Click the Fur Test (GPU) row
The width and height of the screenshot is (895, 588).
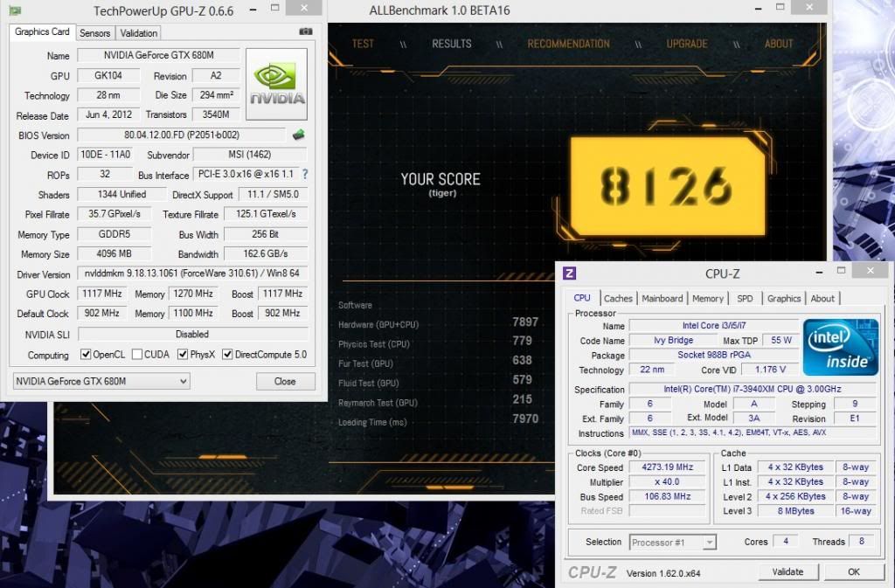[x=438, y=362]
